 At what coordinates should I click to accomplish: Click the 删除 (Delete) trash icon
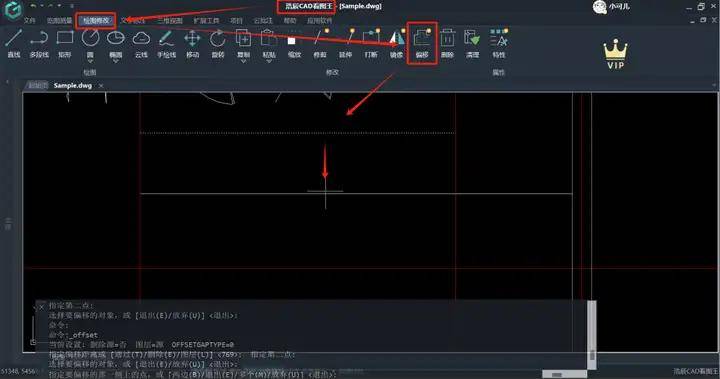pyautogui.click(x=447, y=39)
